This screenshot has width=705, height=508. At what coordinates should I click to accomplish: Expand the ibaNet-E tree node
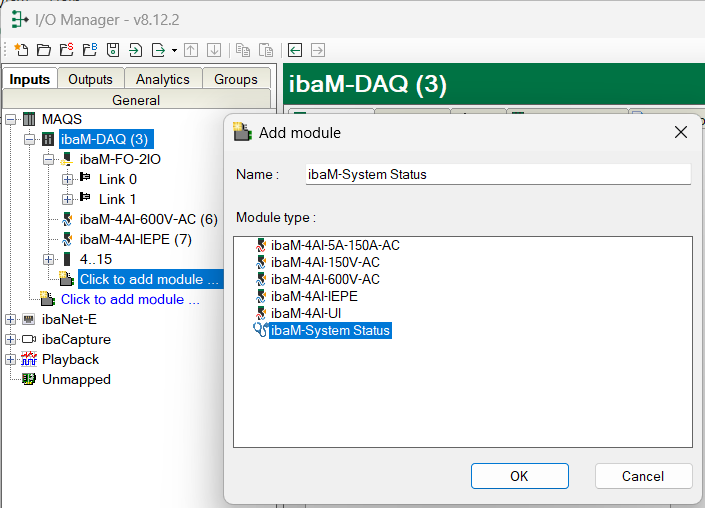point(11,319)
